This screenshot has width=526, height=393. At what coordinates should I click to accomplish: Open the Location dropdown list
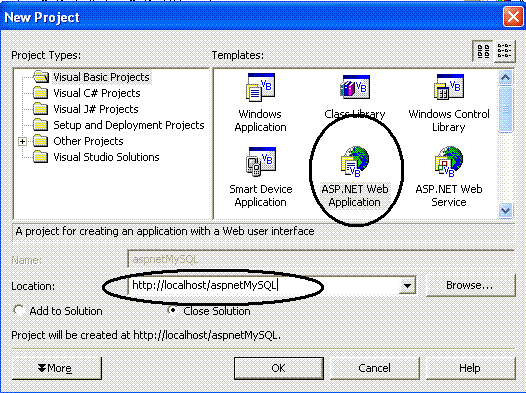pos(407,286)
